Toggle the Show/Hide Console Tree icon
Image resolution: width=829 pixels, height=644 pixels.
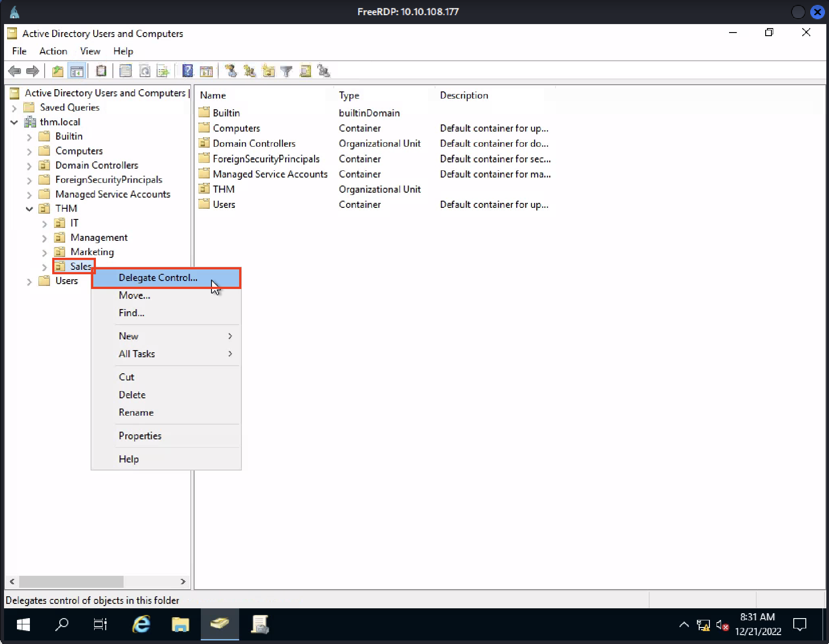(77, 71)
